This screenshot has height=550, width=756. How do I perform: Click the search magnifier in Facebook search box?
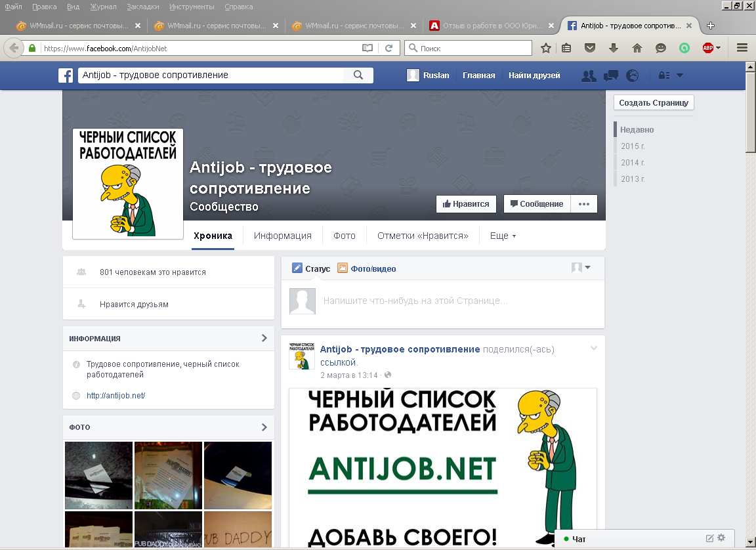click(x=358, y=75)
